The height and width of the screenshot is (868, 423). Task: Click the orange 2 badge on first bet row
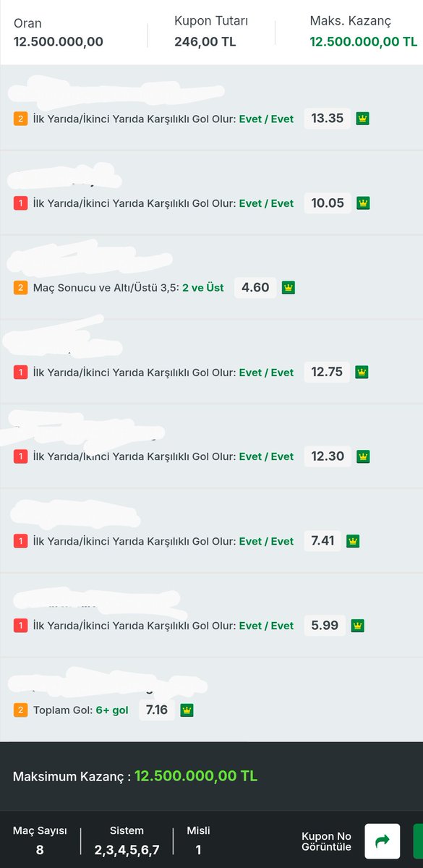pyautogui.click(x=20, y=119)
